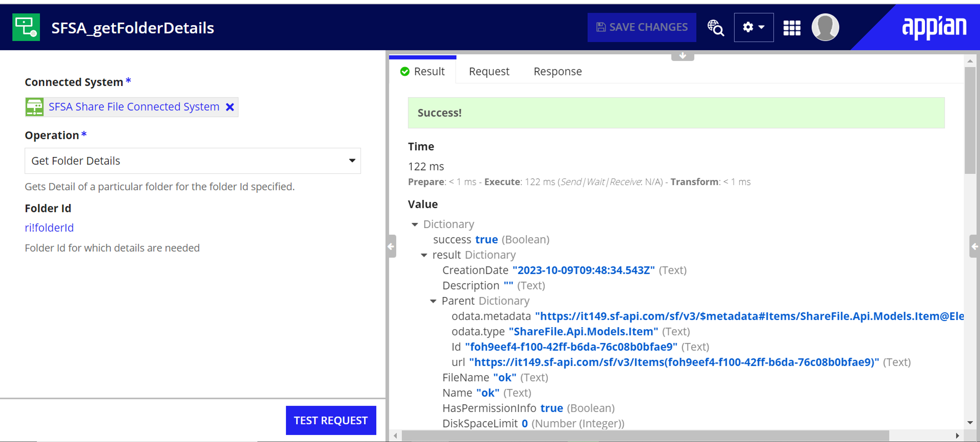980x442 pixels.
Task: Remove the SFSA Share File Connected System
Action: (x=230, y=107)
